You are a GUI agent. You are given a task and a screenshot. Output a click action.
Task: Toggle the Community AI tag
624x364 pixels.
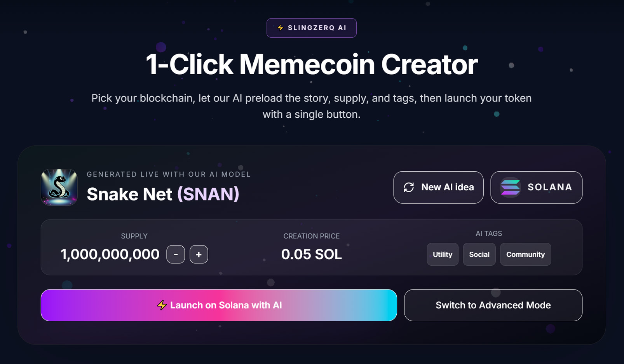(x=525, y=254)
